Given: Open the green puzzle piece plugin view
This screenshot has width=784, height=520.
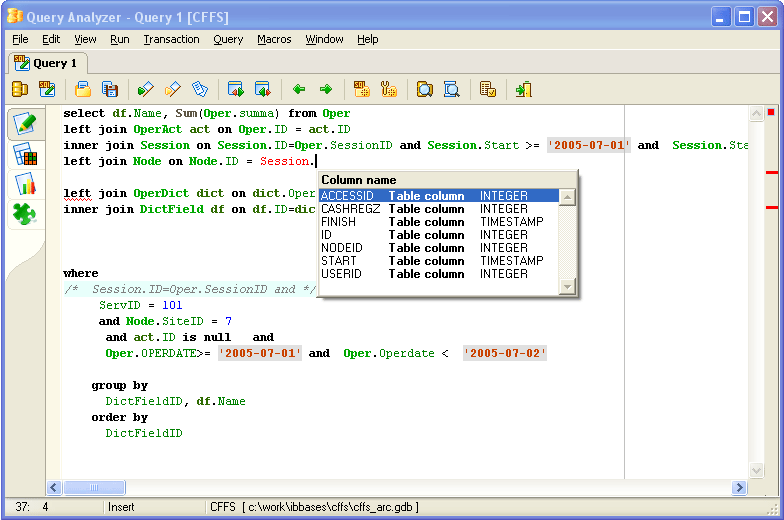Looking at the screenshot, I should click(x=25, y=213).
